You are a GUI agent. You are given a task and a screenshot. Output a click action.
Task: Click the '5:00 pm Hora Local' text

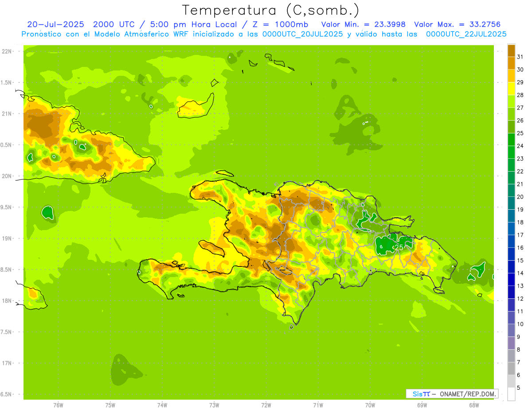tap(193, 24)
